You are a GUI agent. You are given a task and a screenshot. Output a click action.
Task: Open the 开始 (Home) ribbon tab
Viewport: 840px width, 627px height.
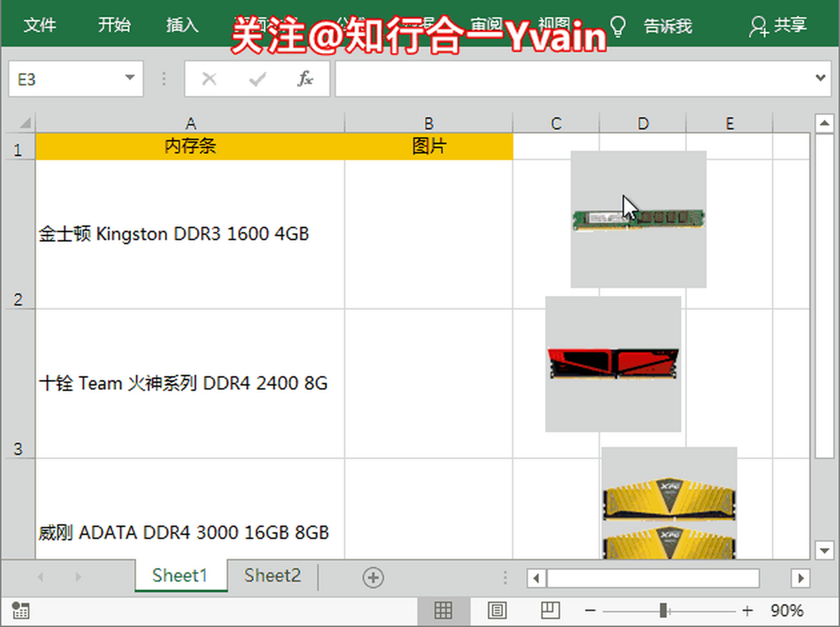coord(114,24)
